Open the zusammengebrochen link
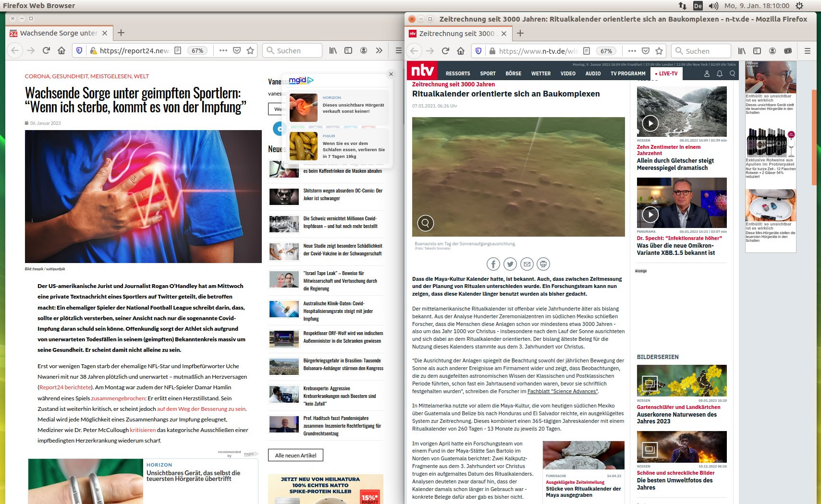 118,398
